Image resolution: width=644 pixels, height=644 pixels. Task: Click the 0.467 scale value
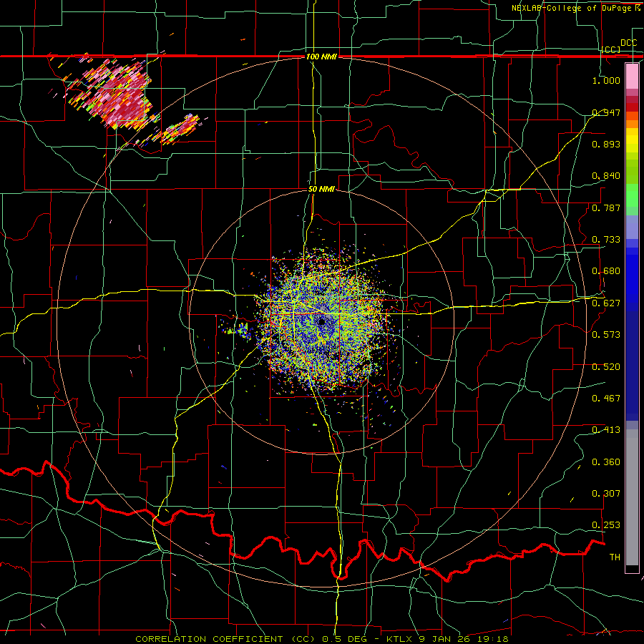606,399
